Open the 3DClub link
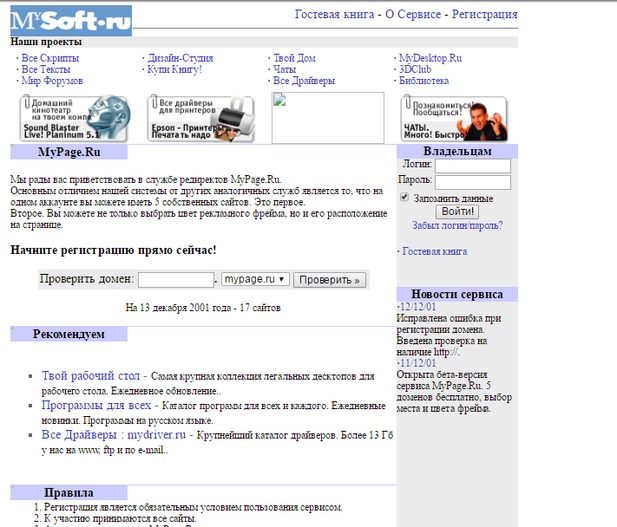The width and height of the screenshot is (617, 527). 415,69
